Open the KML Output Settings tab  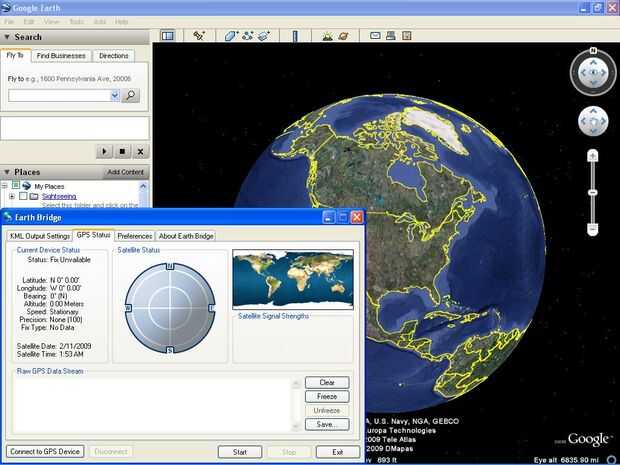[40, 236]
